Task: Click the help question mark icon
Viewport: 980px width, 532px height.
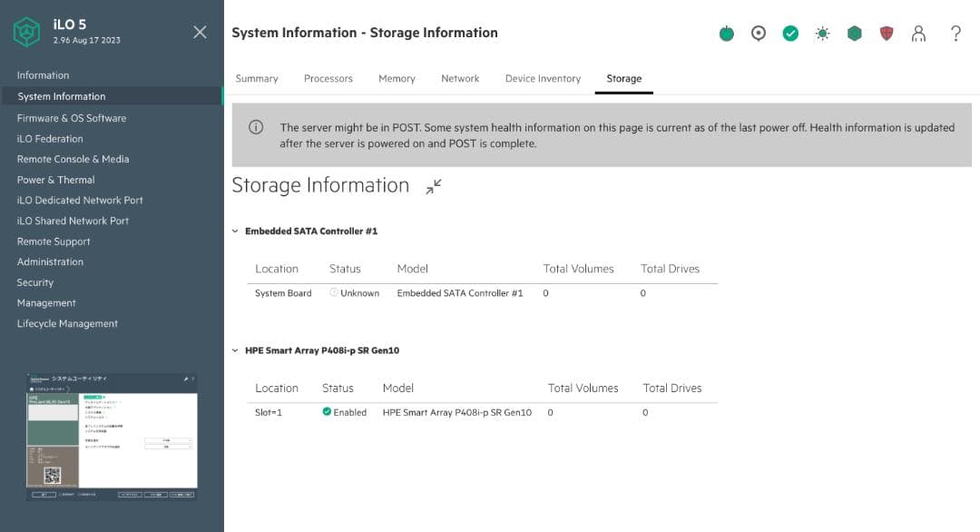Action: coord(955,33)
